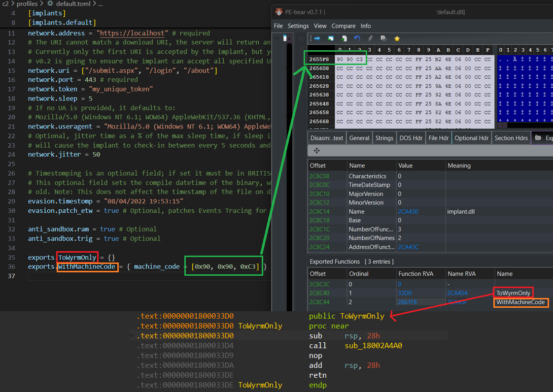
Task: Select the star favorites icon in PE-bear toolbar
Action: click(397, 38)
